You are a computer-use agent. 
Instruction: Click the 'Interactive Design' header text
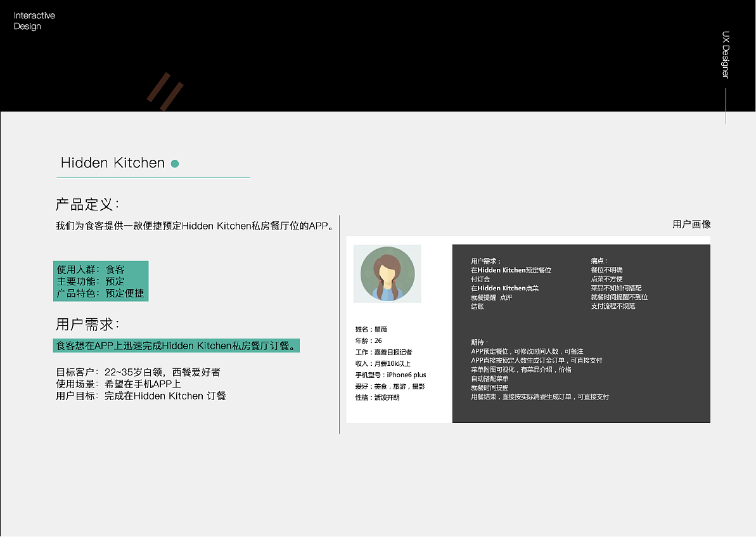point(34,21)
